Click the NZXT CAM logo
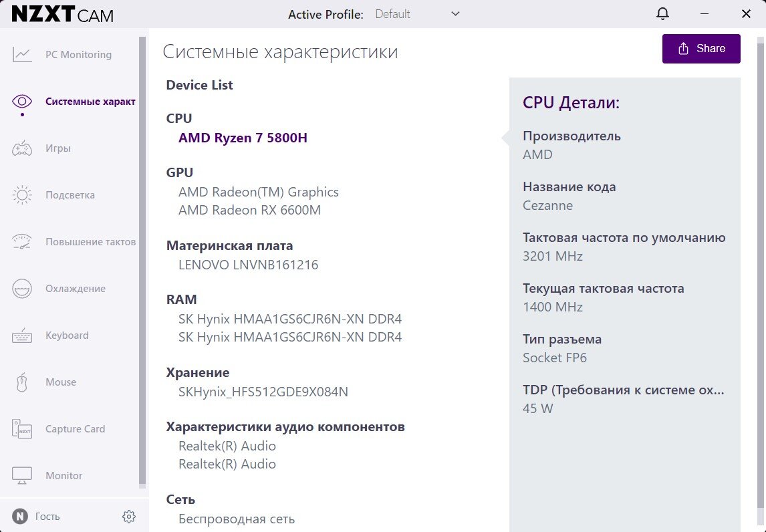 tap(62, 13)
